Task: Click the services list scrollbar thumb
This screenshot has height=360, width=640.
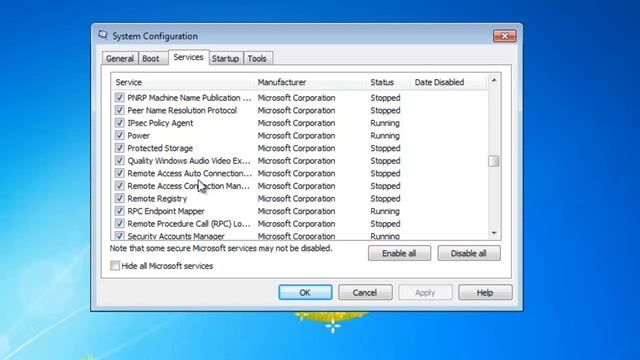Action: [494, 161]
